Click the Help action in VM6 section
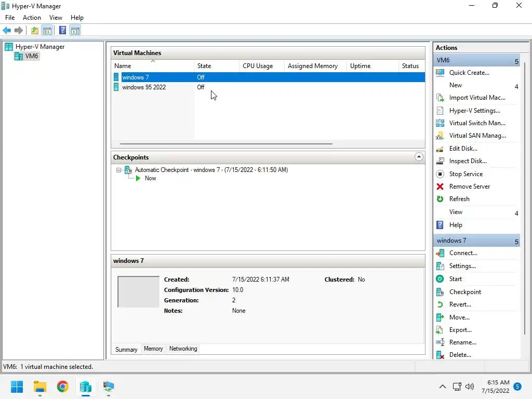The height and width of the screenshot is (399, 532). coord(456,225)
